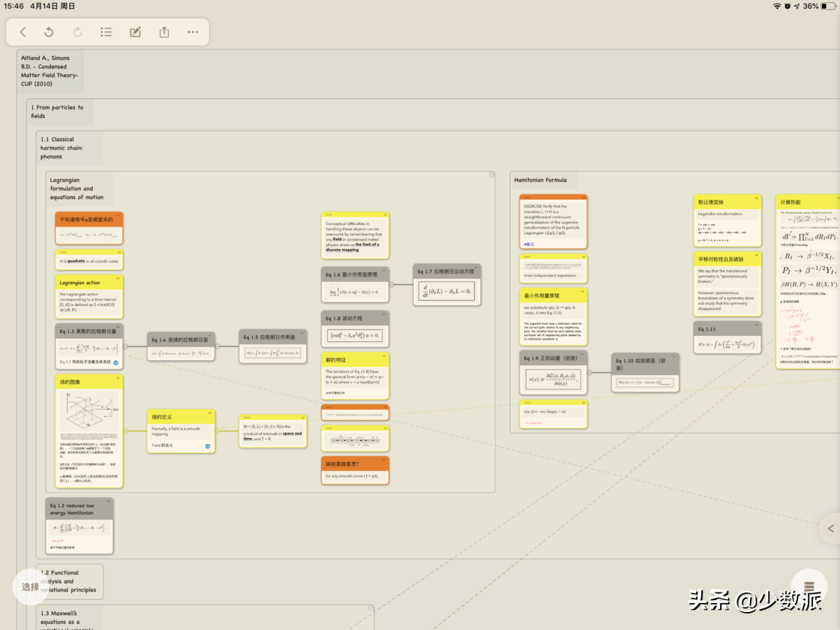Open the outline list view
840x630 pixels.
pyautogui.click(x=106, y=32)
